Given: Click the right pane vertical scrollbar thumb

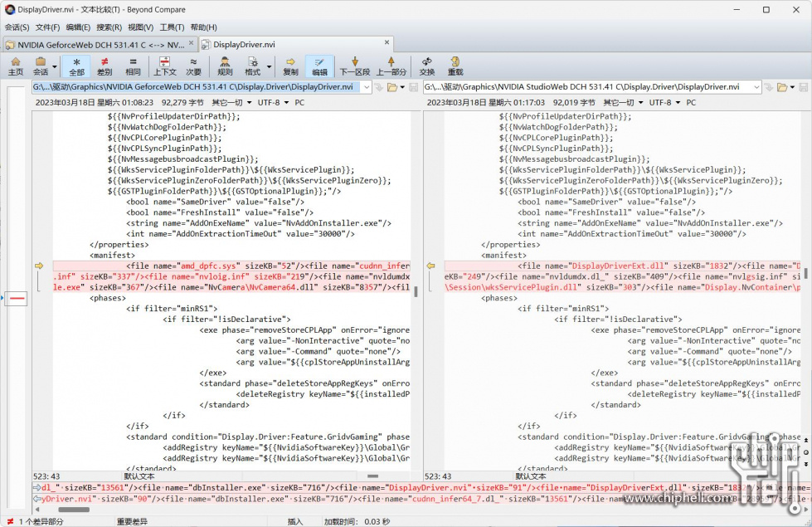Looking at the screenshot, I should coord(806,272).
